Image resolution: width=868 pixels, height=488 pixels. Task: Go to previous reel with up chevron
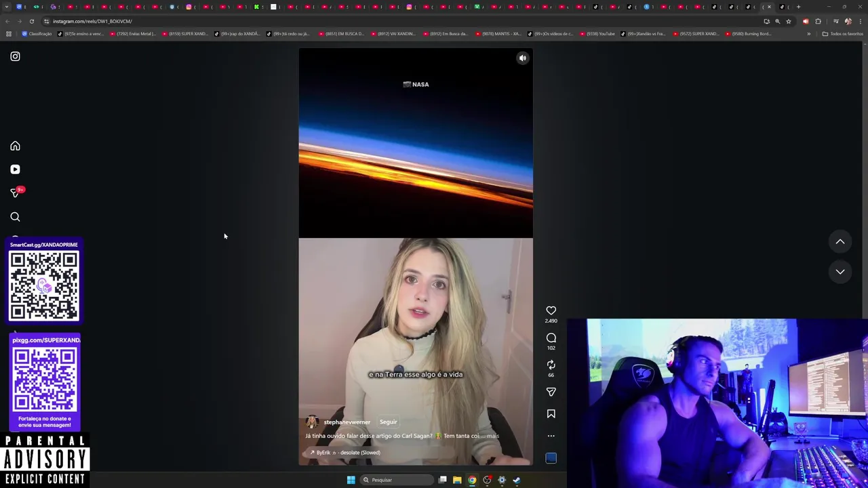pyautogui.click(x=840, y=241)
